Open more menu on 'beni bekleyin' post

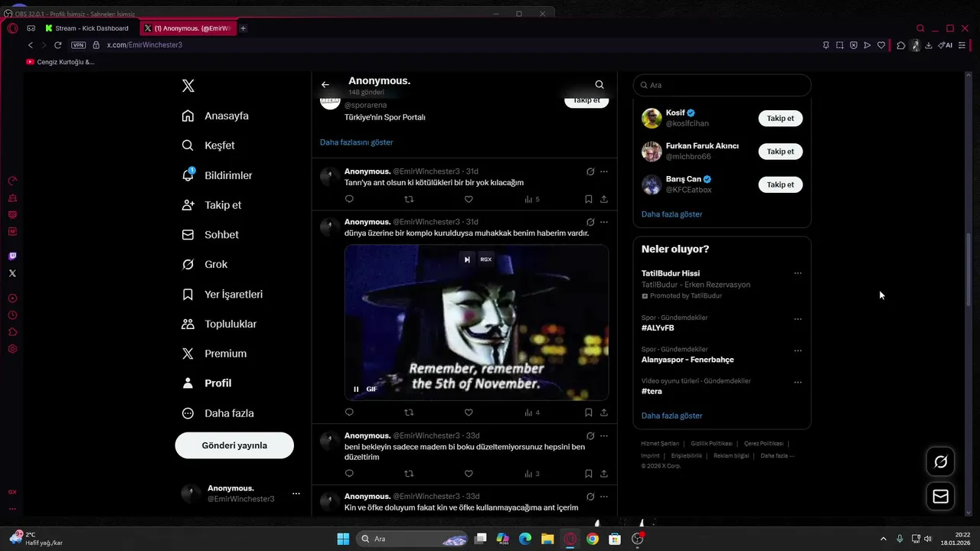click(604, 435)
